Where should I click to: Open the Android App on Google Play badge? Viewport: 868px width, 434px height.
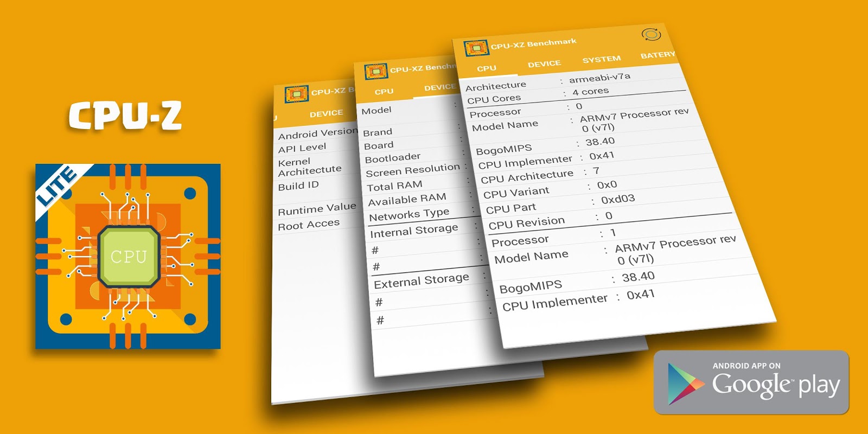click(x=751, y=382)
